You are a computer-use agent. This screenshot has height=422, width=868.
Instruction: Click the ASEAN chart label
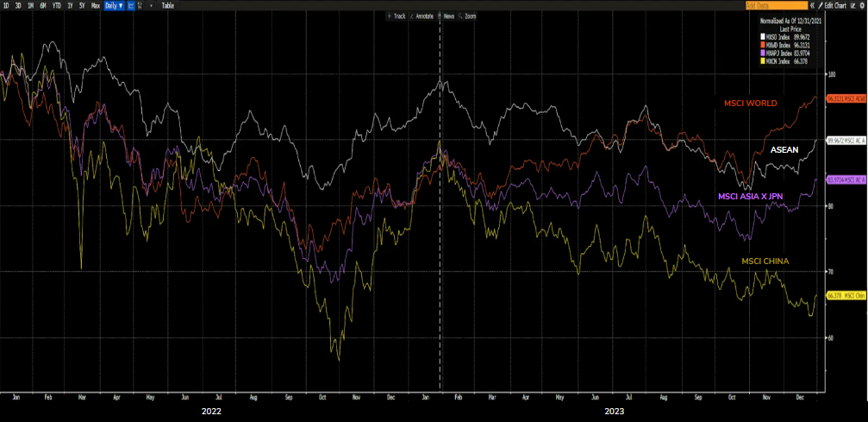tap(784, 149)
